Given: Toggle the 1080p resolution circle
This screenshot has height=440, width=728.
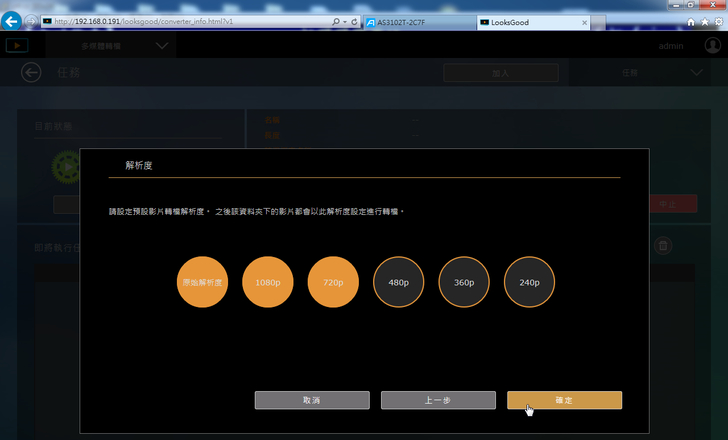Looking at the screenshot, I should (x=267, y=282).
